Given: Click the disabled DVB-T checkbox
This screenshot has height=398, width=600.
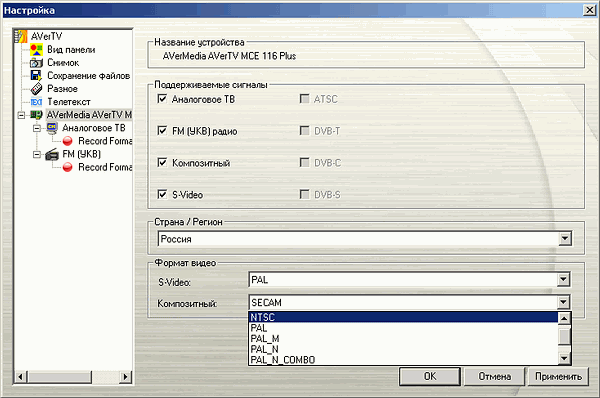Looking at the screenshot, I should tap(305, 131).
